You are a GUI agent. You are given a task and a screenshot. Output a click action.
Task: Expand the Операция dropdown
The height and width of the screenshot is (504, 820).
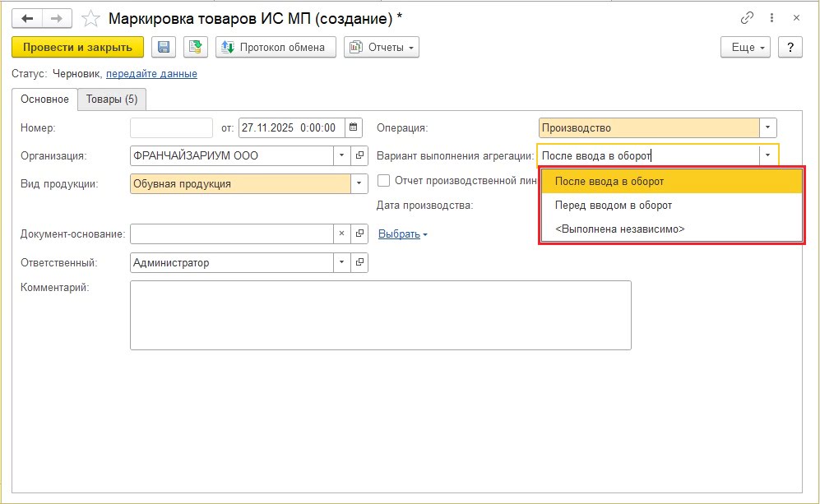pos(768,127)
